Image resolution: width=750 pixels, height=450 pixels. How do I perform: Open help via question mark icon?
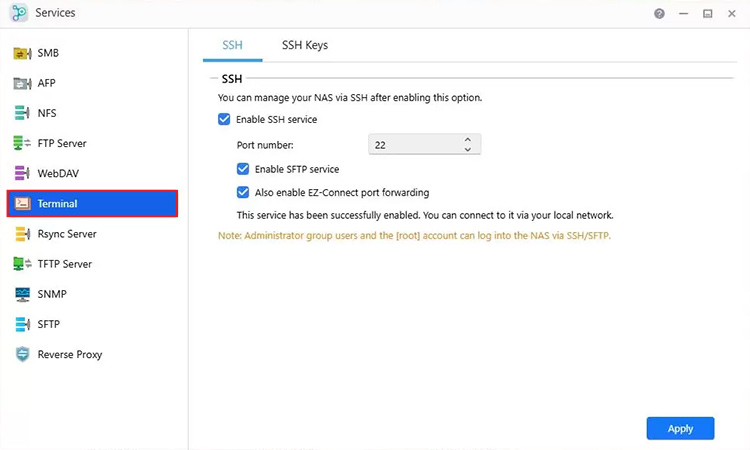659,13
